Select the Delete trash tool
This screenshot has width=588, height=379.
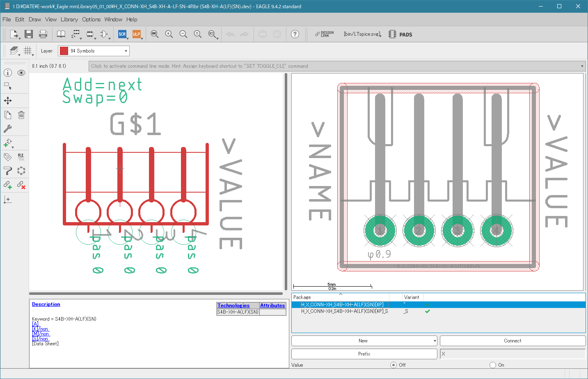point(21,115)
